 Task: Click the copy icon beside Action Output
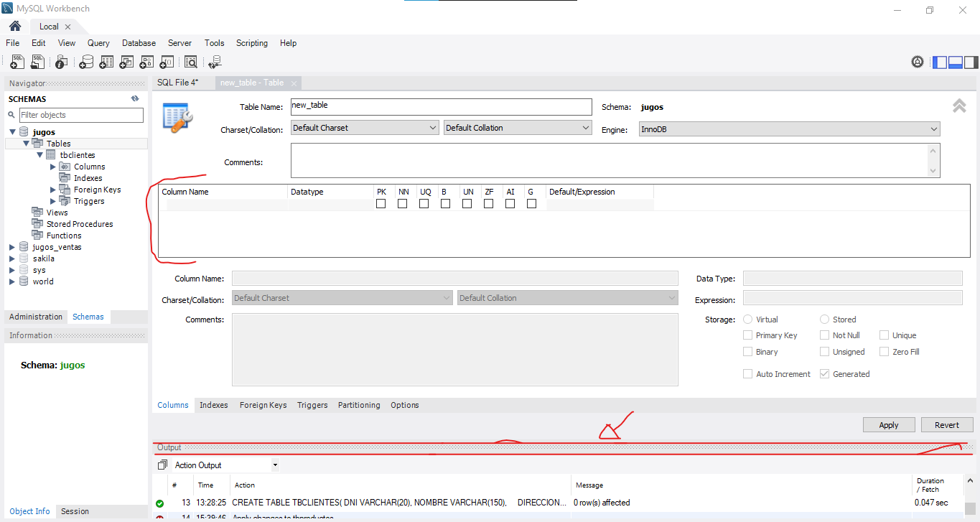(x=162, y=465)
